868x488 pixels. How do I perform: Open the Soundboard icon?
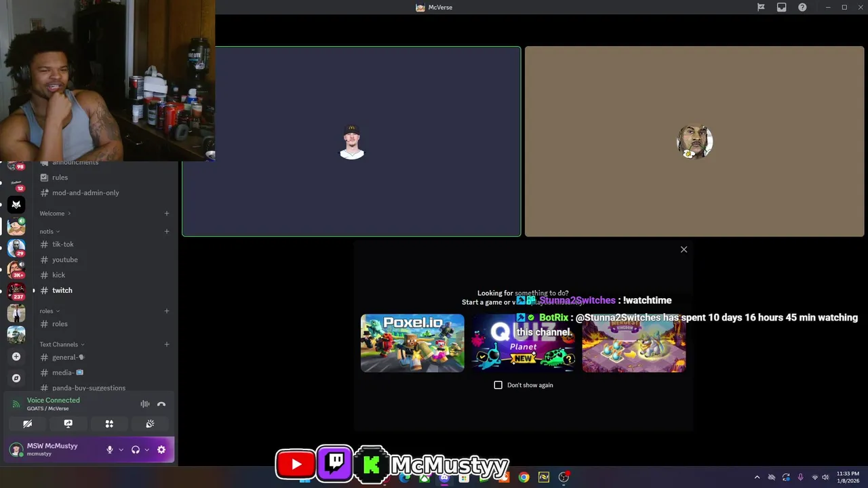coord(150,424)
